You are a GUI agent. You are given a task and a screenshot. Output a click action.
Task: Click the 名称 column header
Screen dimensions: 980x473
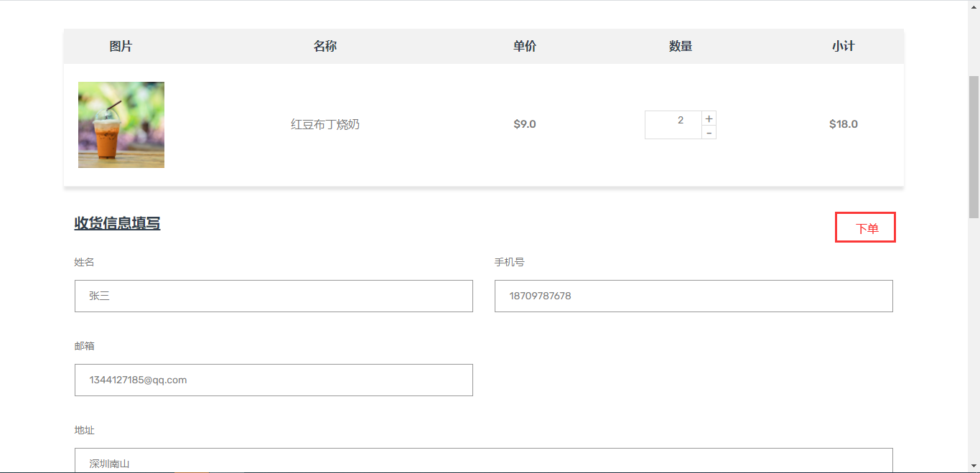pos(325,47)
